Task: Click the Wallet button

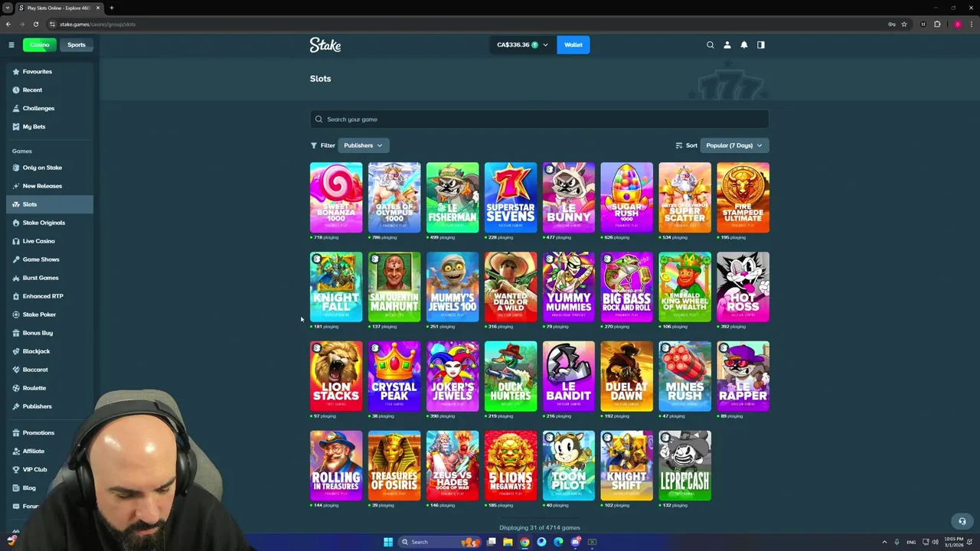Action: click(573, 44)
